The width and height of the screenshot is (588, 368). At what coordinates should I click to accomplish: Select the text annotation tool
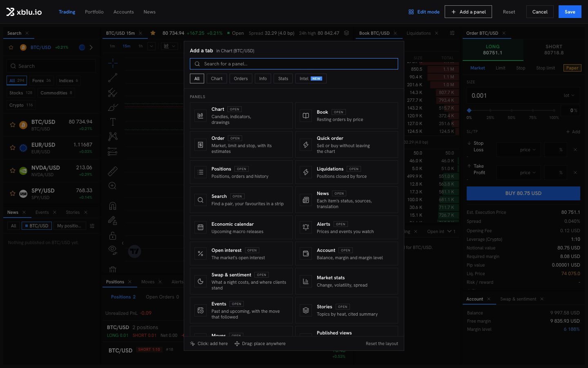click(113, 122)
